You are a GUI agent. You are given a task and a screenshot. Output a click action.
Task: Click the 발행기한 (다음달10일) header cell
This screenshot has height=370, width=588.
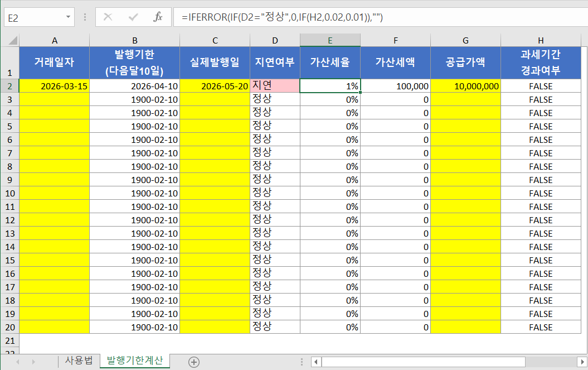pos(135,63)
